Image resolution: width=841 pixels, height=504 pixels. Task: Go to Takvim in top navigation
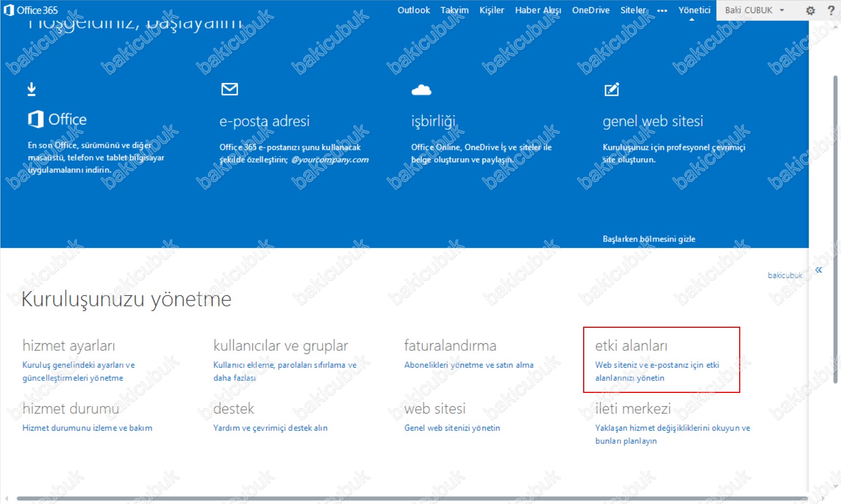click(454, 10)
